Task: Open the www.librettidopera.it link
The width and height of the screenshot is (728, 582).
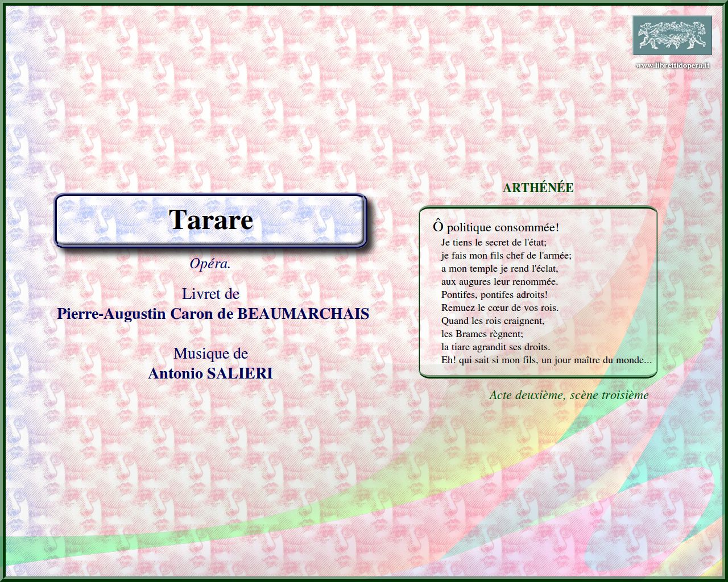Action: pyautogui.click(x=672, y=65)
